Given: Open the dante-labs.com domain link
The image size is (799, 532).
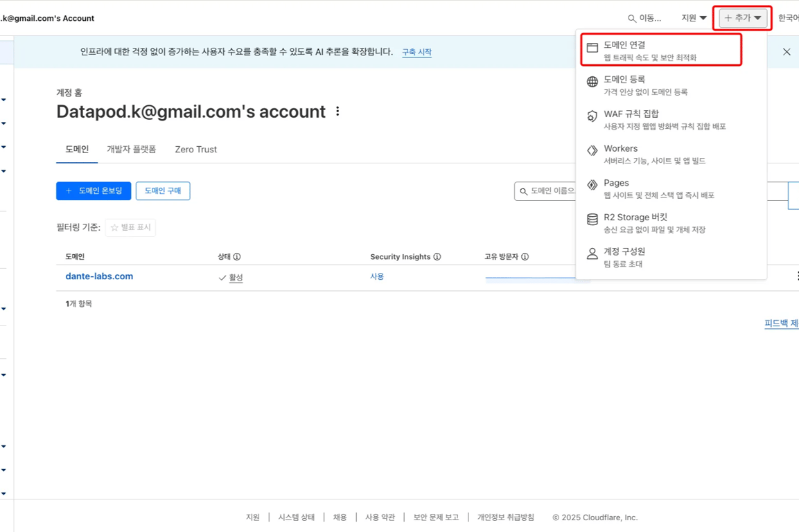Looking at the screenshot, I should (99, 276).
